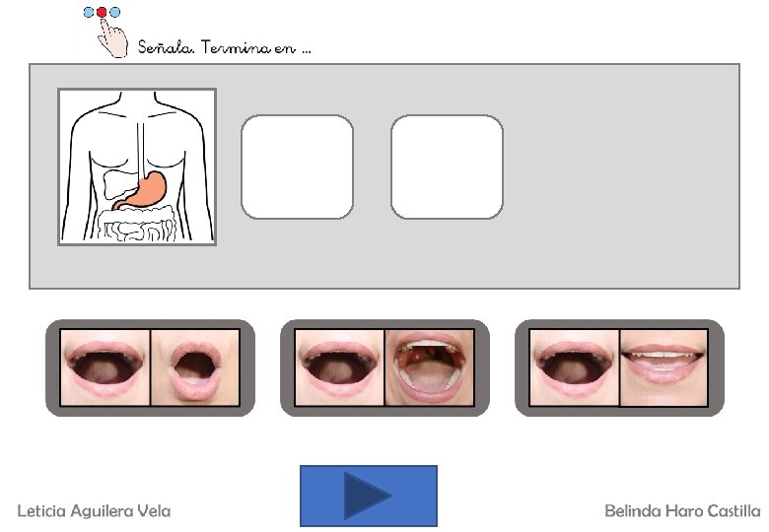Choose the smiling mouth showing teeth photo
Image resolution: width=769 pixels, height=532 pixels.
(x=664, y=367)
